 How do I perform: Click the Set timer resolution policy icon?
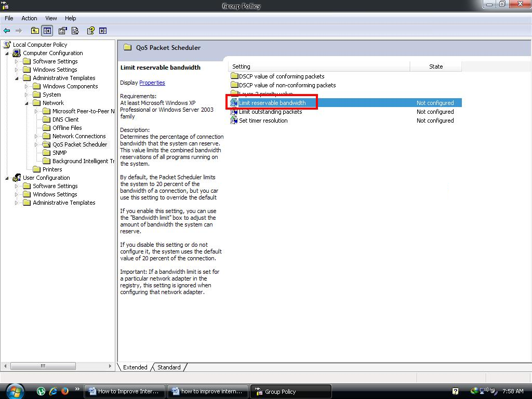point(234,121)
